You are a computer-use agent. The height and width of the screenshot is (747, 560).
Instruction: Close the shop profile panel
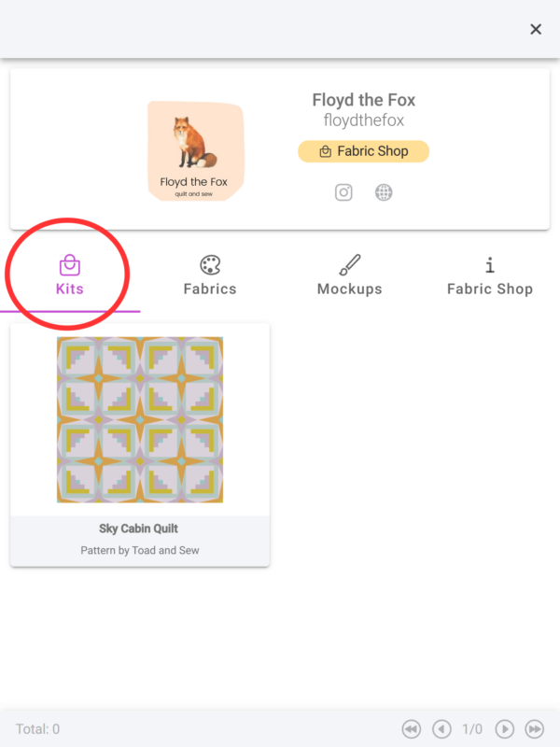point(536,29)
